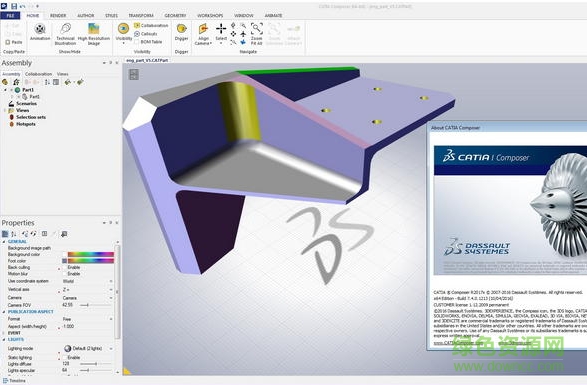
Task: Click the Zoom Fit All icon
Action: tap(257, 28)
